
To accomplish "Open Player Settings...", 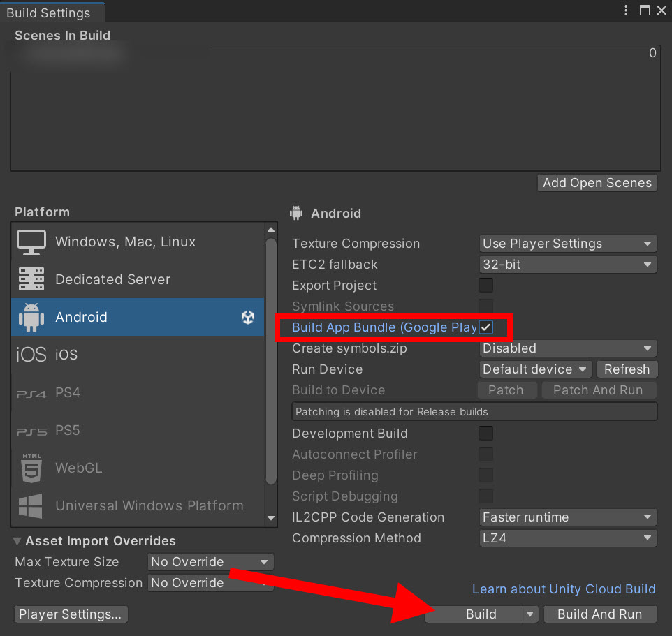I will point(71,614).
